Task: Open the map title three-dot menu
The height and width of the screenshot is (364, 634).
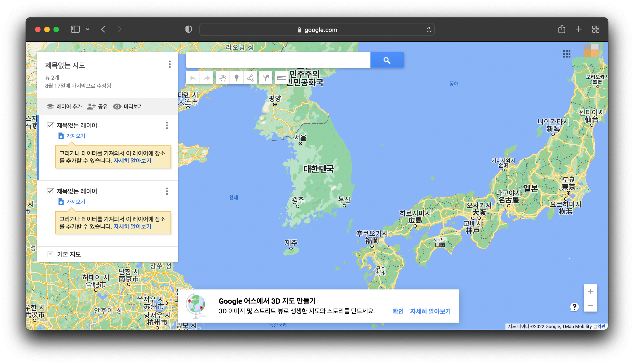Action: [x=170, y=64]
